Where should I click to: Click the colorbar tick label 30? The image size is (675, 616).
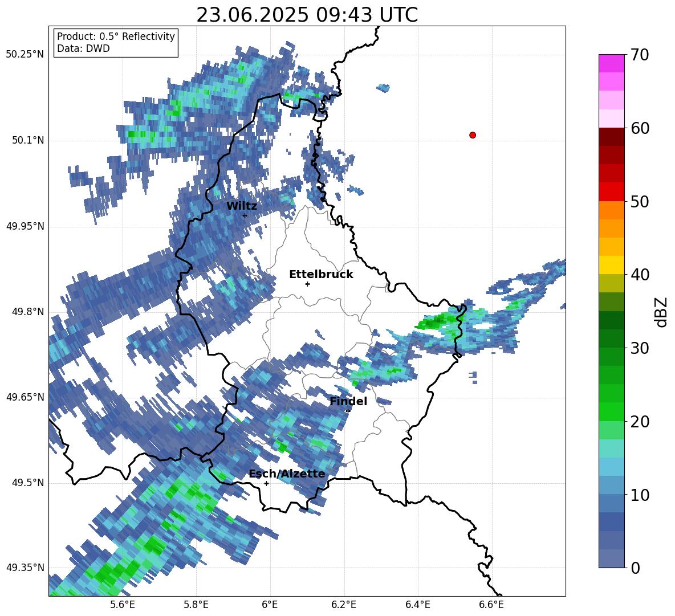(640, 348)
